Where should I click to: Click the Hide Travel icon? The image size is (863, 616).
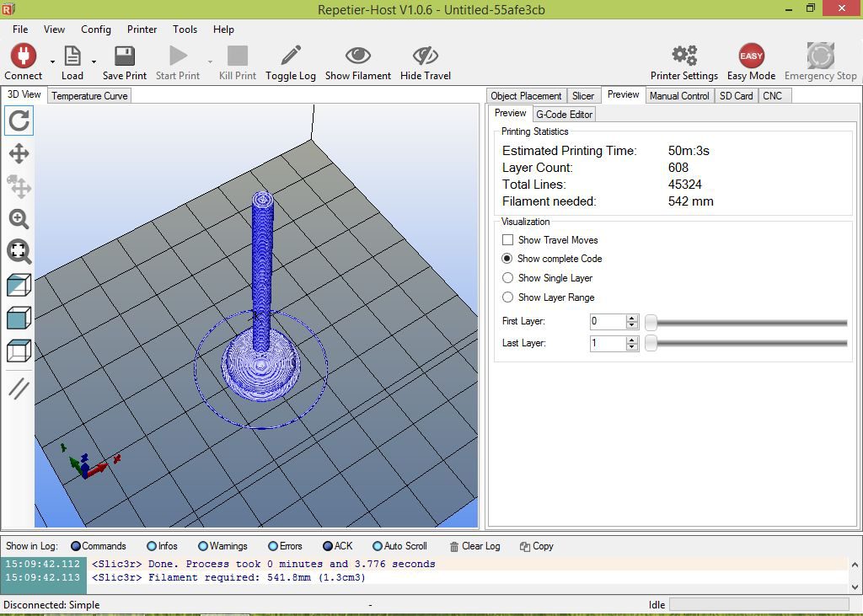[425, 56]
